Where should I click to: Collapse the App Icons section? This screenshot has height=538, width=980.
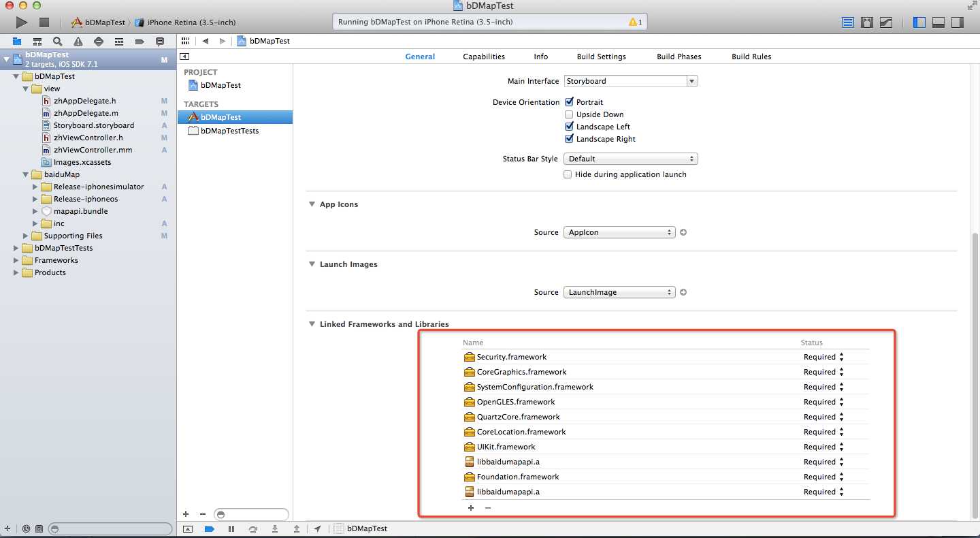click(312, 204)
